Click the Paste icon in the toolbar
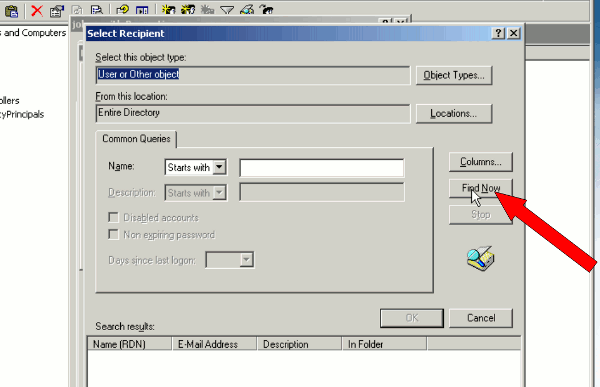This screenshot has height=387, width=600. [11, 11]
